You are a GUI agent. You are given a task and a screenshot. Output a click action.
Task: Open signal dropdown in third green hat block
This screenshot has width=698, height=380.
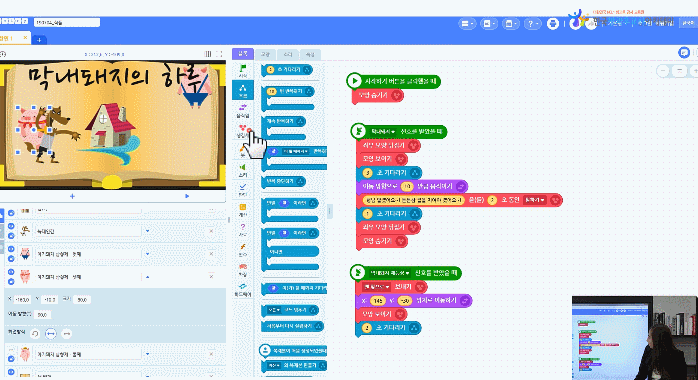pos(390,273)
